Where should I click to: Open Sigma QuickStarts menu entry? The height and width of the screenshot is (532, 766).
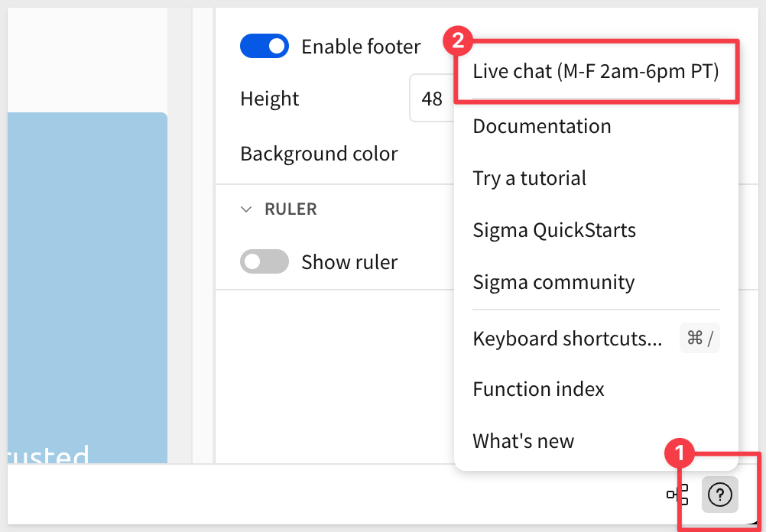click(554, 230)
